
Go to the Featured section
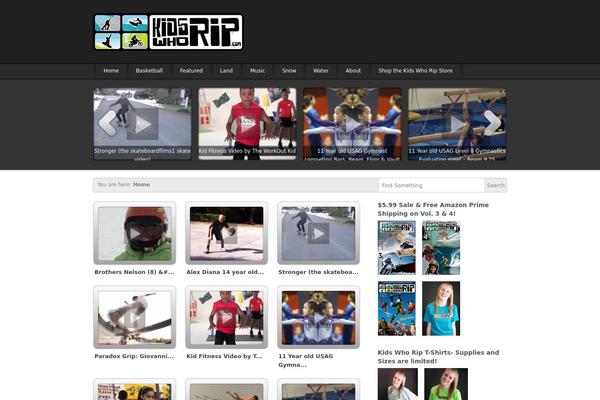click(191, 71)
